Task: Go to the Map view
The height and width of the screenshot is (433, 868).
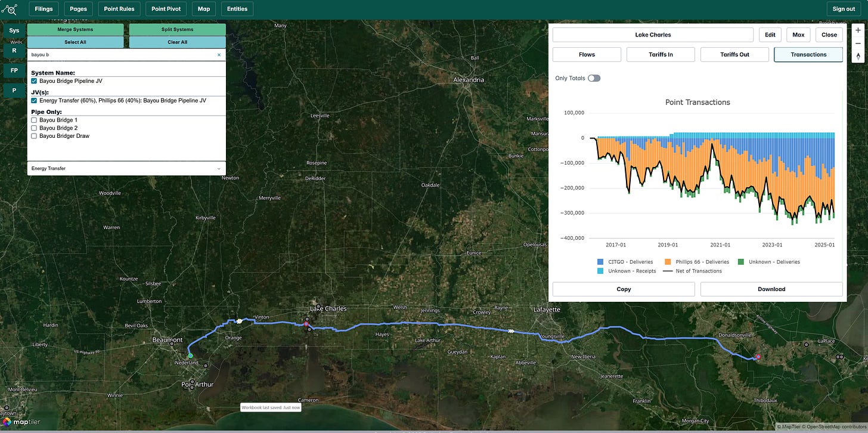Action: (x=204, y=9)
